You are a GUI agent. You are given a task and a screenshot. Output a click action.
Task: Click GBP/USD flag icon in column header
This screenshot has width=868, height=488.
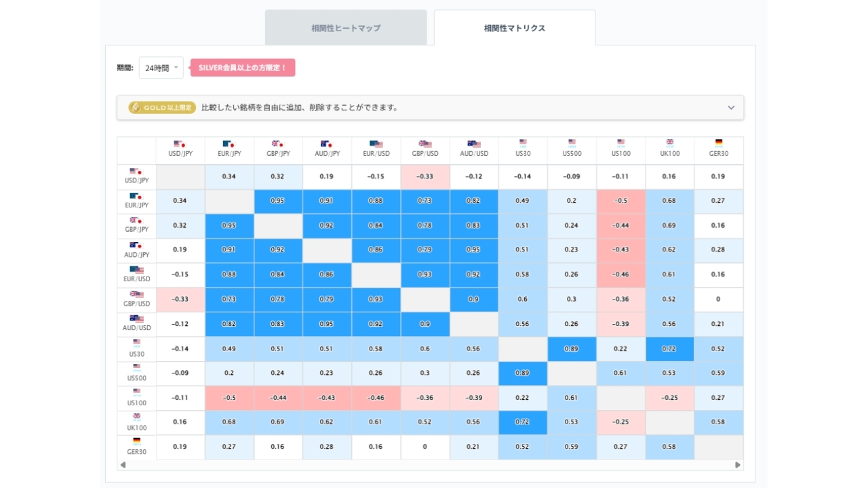425,144
